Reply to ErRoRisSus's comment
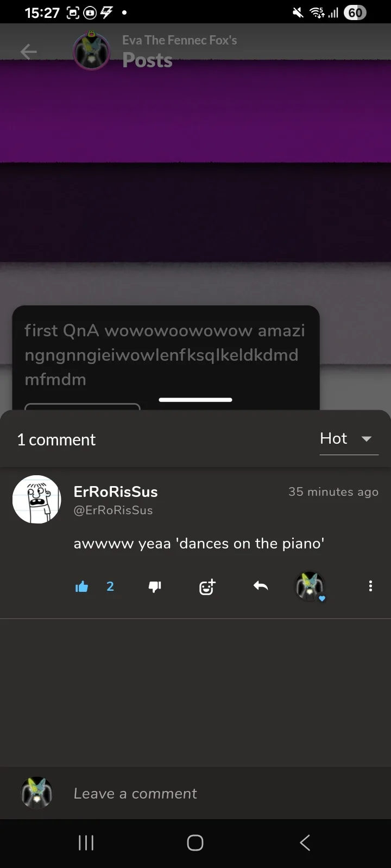Viewport: 391px width, 868px height. tap(261, 586)
